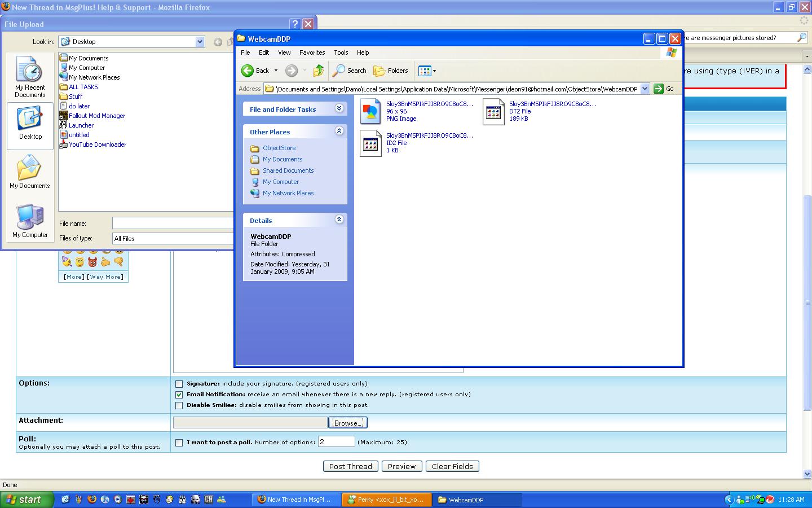Screen dimensions: 812x508
Task: Open the Look in dropdown list
Action: click(x=200, y=42)
